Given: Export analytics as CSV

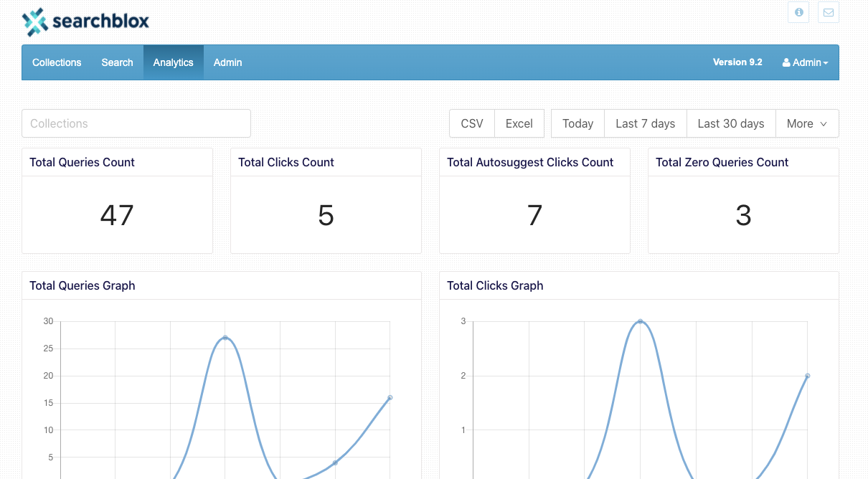Looking at the screenshot, I should pos(472,123).
